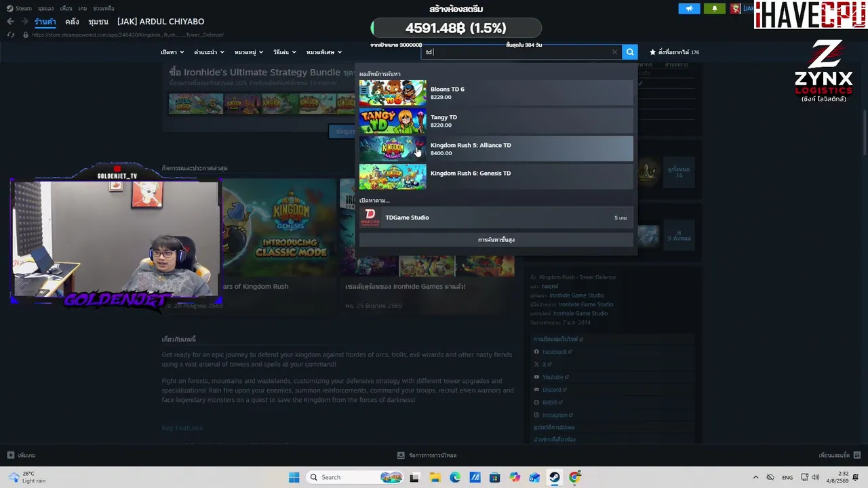Viewport: 868px width, 488px height.
Task: Click the add game plus icon
Action: (x=10, y=455)
